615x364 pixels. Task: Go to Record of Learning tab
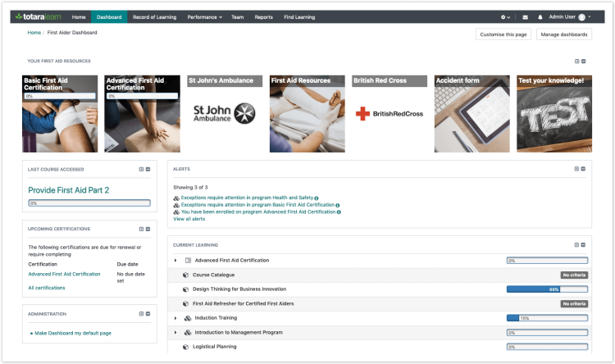154,17
